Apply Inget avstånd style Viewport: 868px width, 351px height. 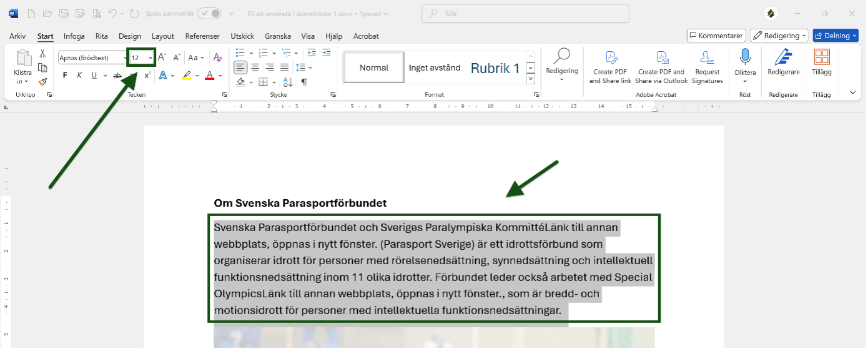435,67
